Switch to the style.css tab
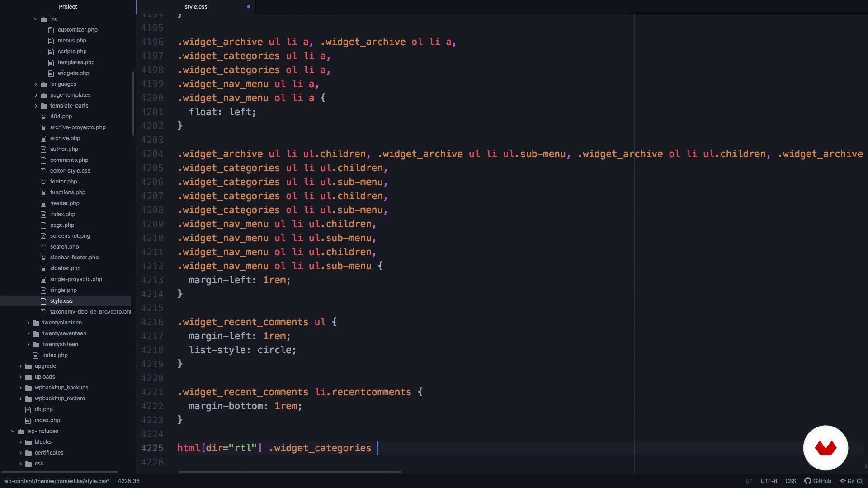The image size is (868, 488). pos(196,7)
